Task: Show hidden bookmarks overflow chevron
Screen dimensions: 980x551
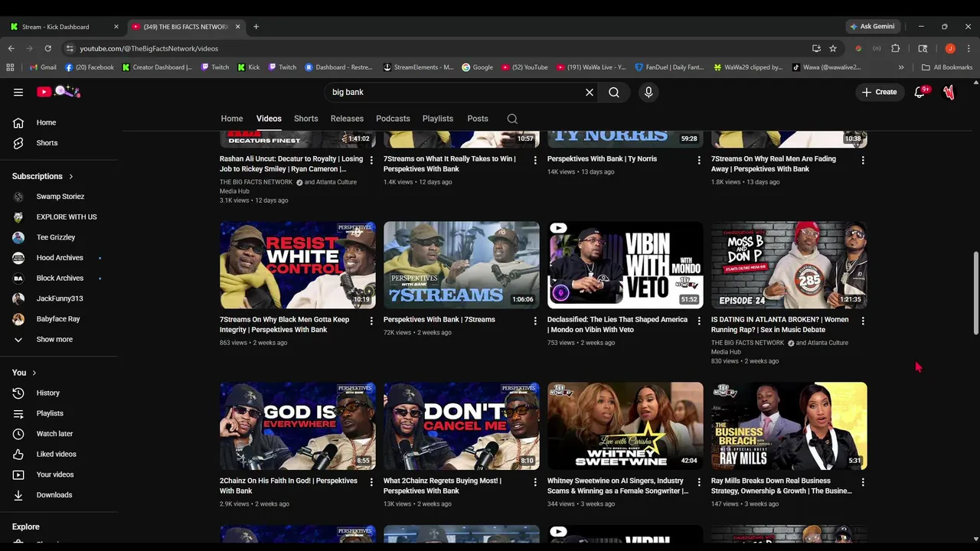Action: point(901,67)
